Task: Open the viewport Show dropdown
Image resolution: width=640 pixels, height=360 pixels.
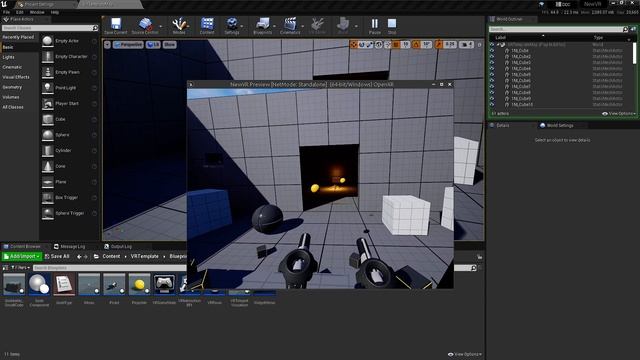Action: click(169, 44)
